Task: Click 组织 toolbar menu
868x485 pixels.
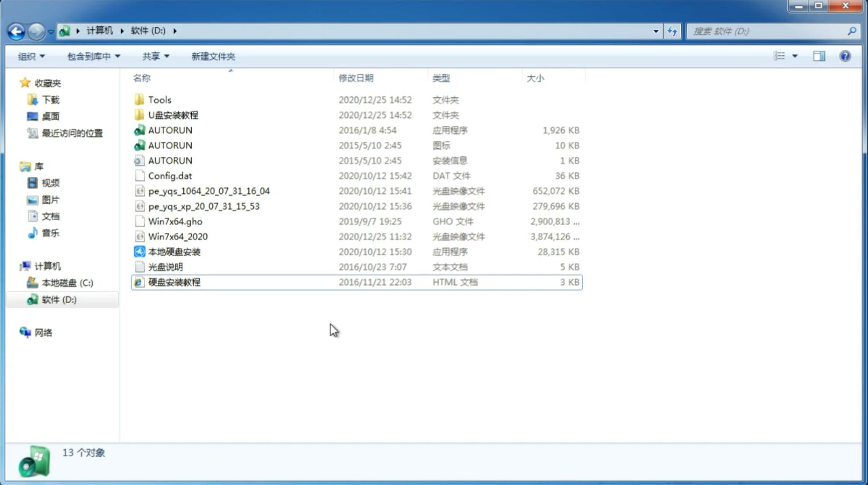Action: click(32, 56)
